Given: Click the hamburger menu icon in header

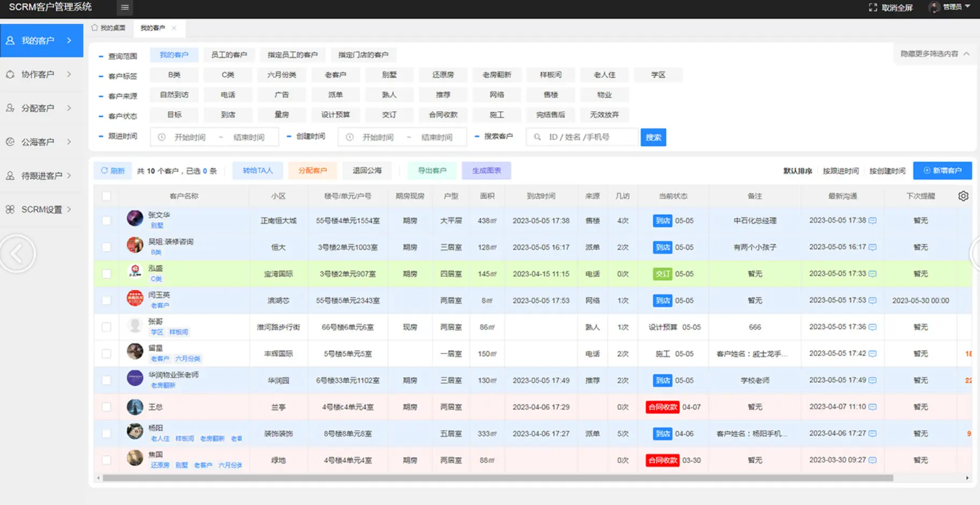Looking at the screenshot, I should pos(125,8).
